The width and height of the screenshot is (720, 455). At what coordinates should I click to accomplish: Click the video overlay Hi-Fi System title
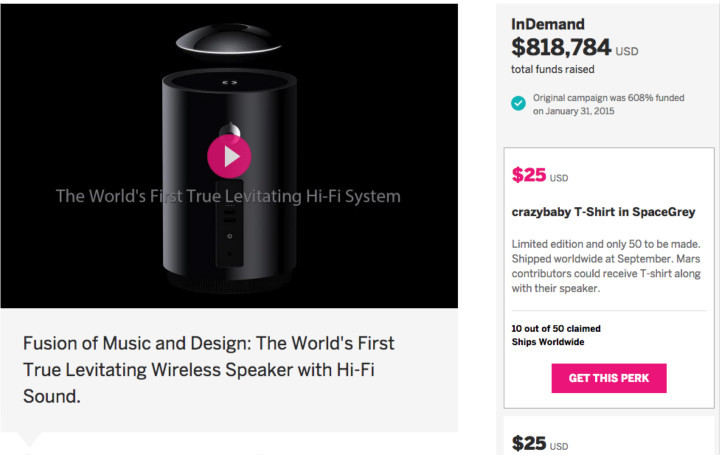pos(228,196)
